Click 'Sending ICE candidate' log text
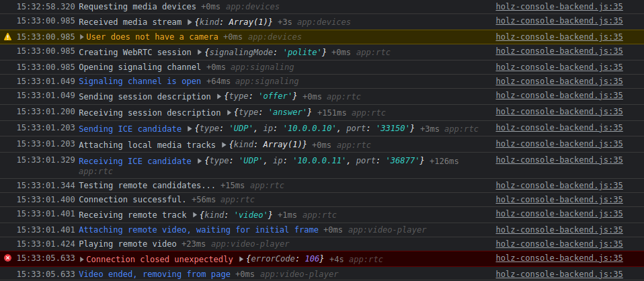The height and width of the screenshot is (281, 644). tap(130, 128)
